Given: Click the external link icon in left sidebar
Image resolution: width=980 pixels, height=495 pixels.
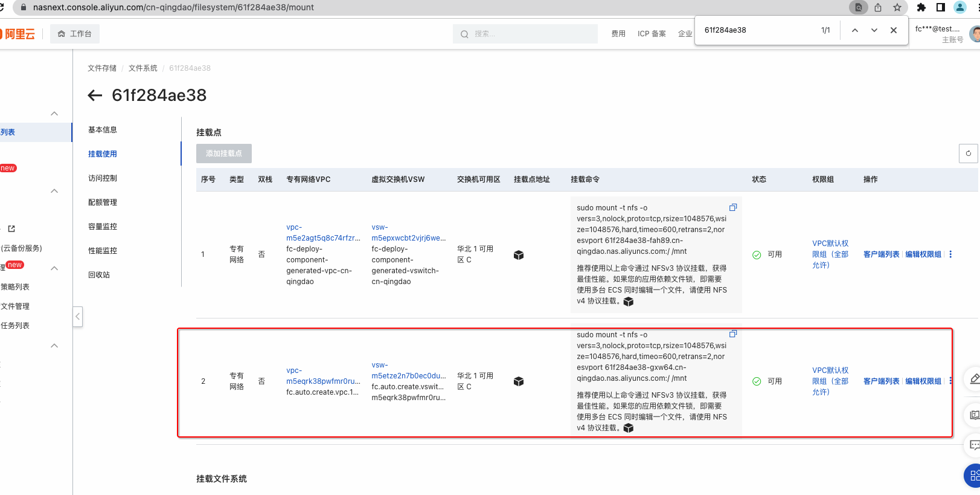Looking at the screenshot, I should (11, 228).
